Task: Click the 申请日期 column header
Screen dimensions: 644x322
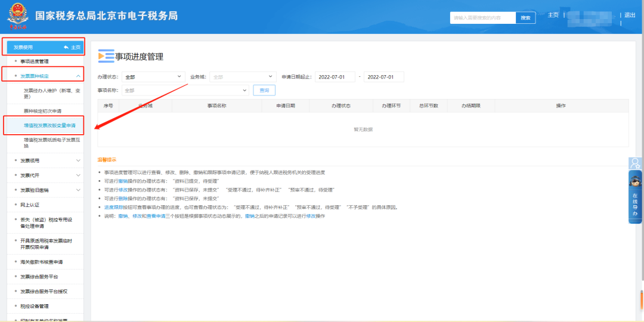Action: 286,106
